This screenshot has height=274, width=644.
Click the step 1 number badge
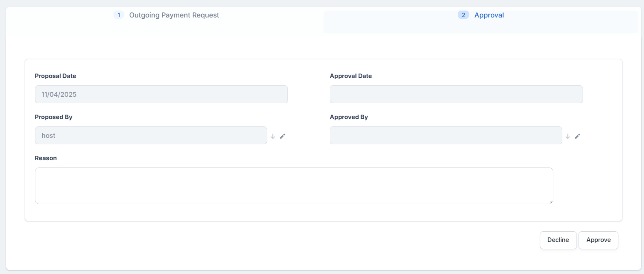pos(119,15)
